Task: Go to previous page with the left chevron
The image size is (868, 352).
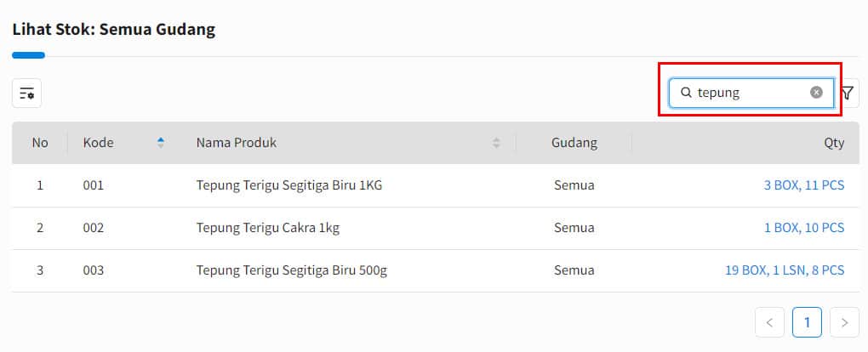Action: click(769, 323)
